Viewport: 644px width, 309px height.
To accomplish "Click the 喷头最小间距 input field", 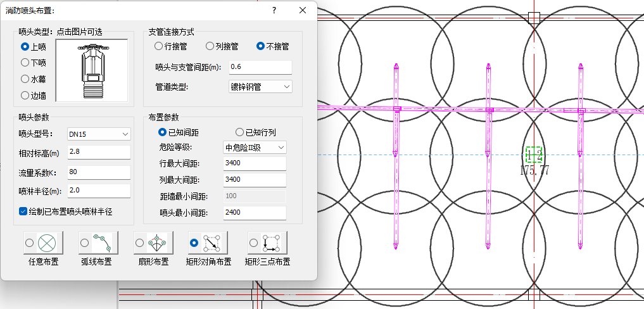I will 255,213.
